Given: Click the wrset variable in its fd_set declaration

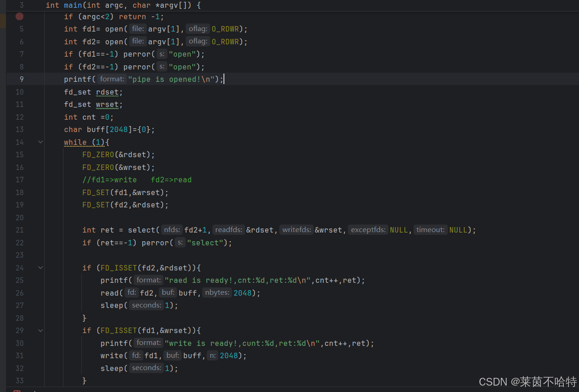Looking at the screenshot, I should [107, 105].
